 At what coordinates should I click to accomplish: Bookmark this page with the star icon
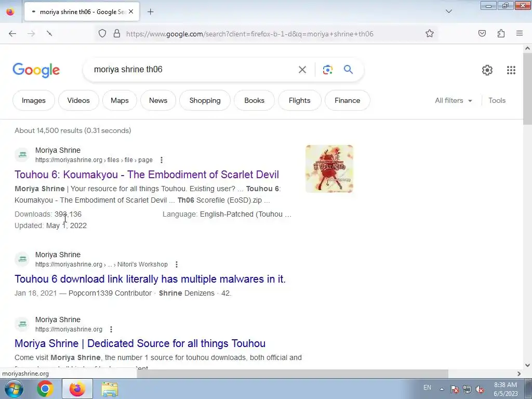click(x=430, y=34)
